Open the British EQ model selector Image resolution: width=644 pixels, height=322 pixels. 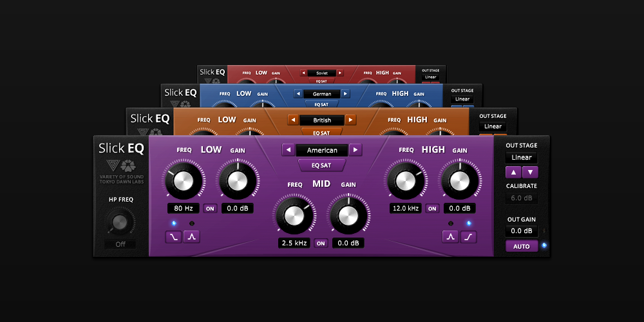pyautogui.click(x=321, y=120)
